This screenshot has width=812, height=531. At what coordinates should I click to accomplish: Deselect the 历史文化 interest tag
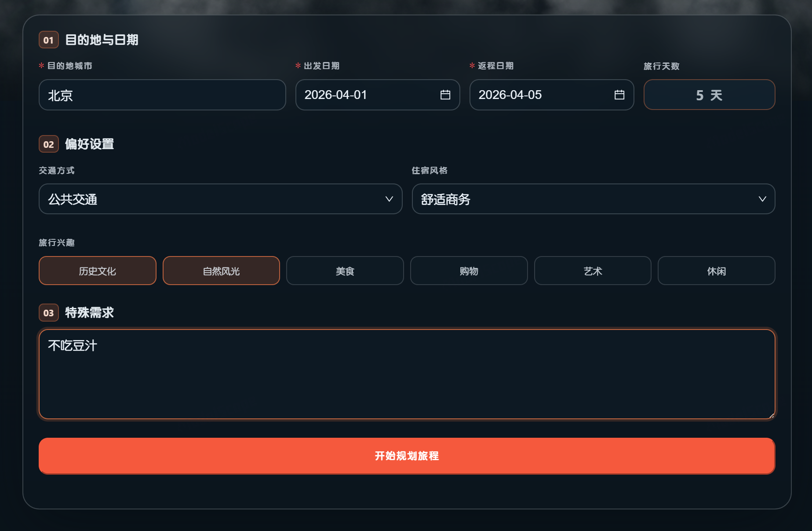click(97, 271)
